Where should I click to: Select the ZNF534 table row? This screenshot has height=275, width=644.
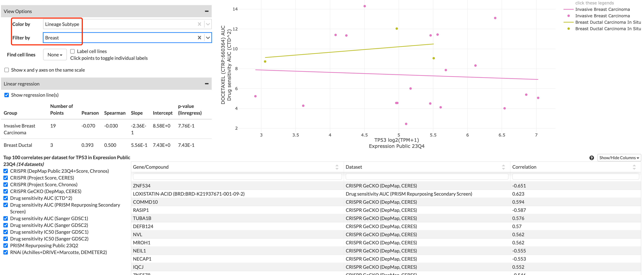(x=142, y=186)
